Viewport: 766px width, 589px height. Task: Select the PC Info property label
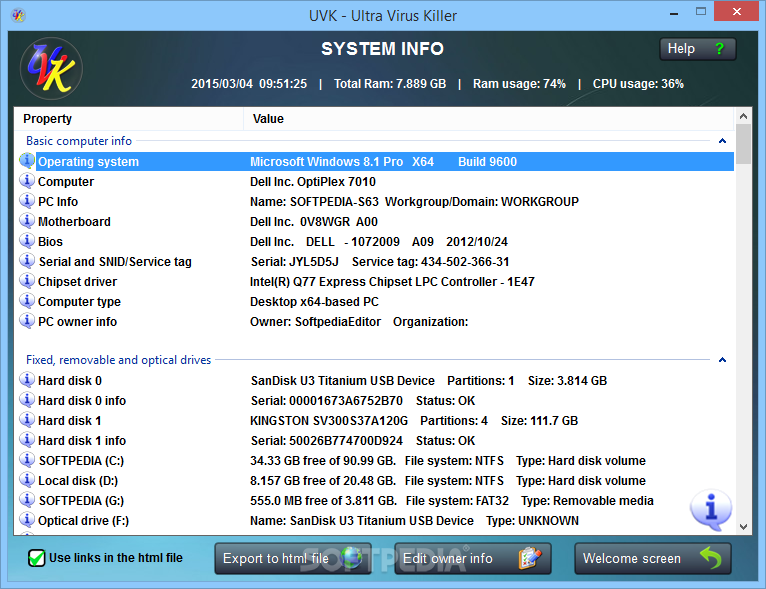58,202
